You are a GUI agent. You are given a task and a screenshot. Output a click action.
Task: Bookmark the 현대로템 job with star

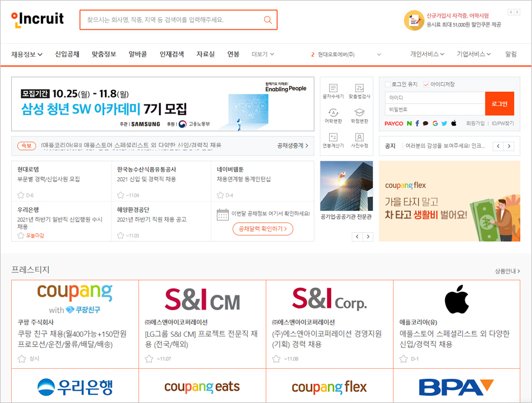coord(21,195)
